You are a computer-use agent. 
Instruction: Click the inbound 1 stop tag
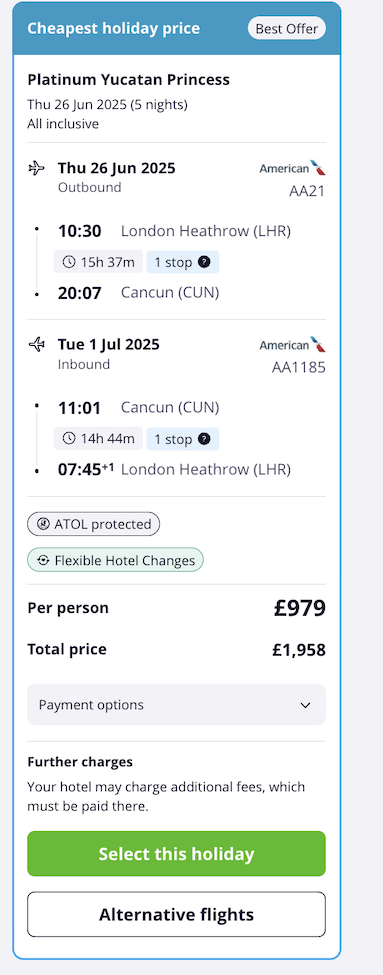click(x=183, y=439)
